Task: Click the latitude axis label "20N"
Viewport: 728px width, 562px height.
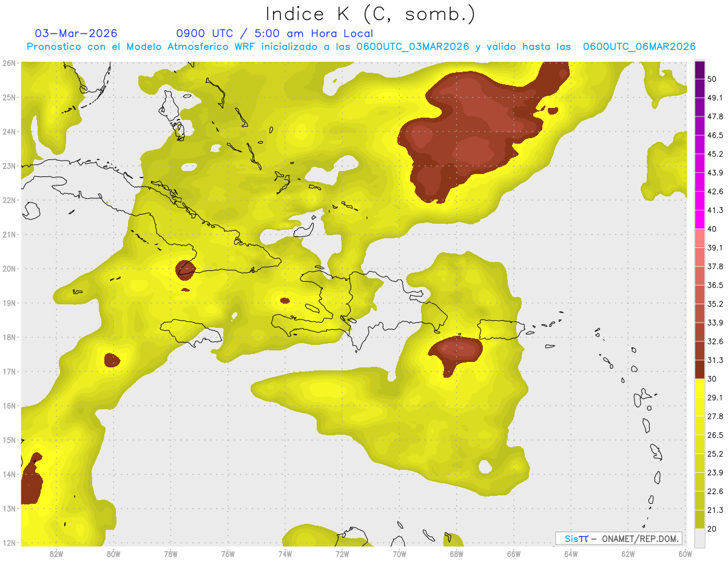Action: (9, 269)
